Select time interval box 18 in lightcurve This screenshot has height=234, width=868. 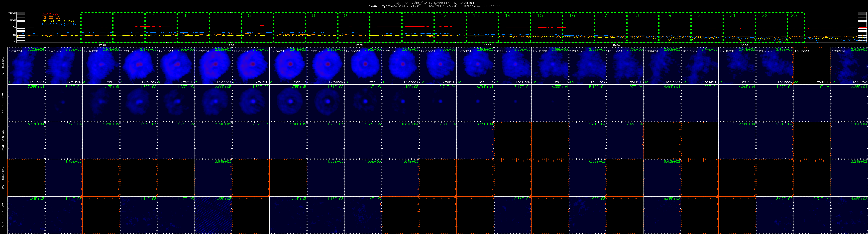pos(643,28)
